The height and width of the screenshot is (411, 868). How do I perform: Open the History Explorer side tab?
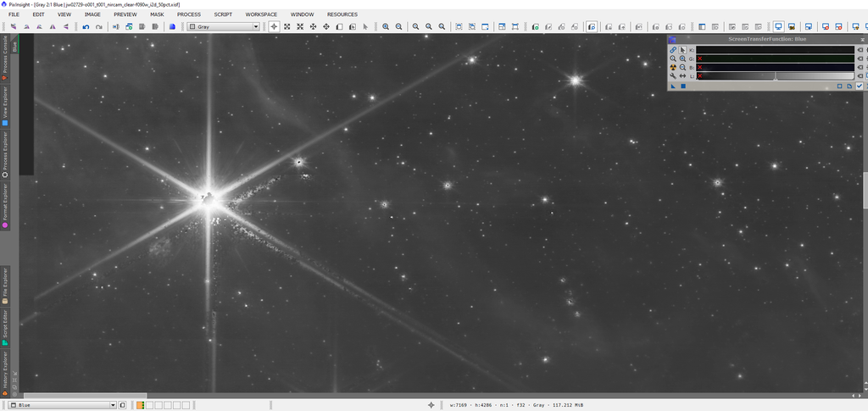click(5, 373)
